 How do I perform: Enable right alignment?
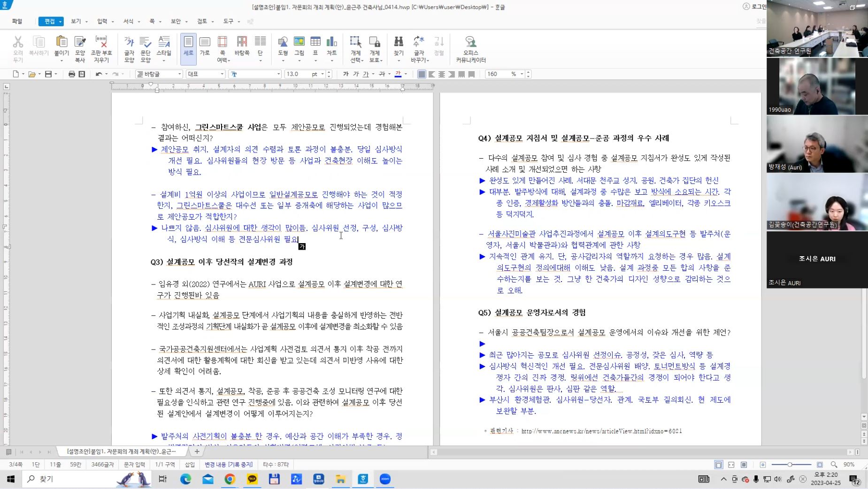(452, 74)
